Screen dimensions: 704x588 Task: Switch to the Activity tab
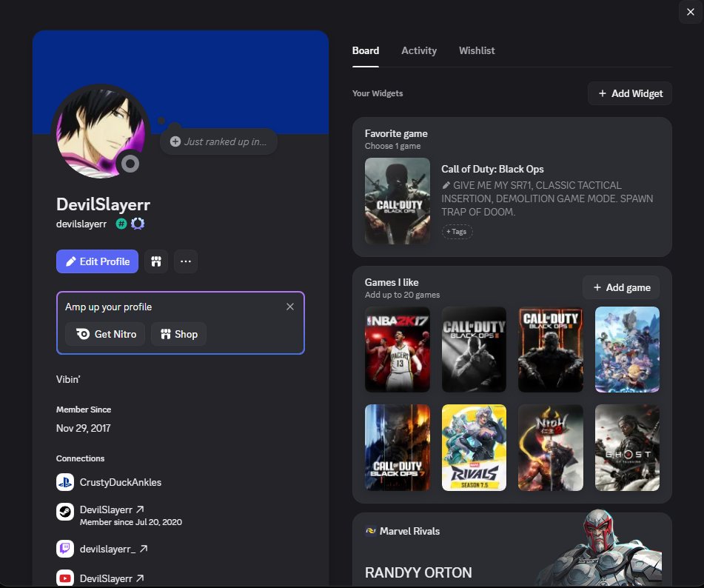tap(418, 51)
